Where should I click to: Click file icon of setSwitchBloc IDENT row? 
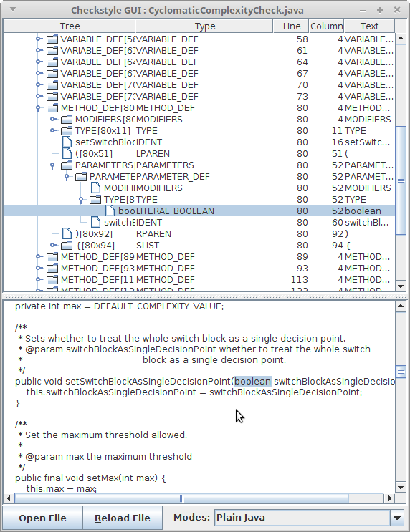coord(67,142)
